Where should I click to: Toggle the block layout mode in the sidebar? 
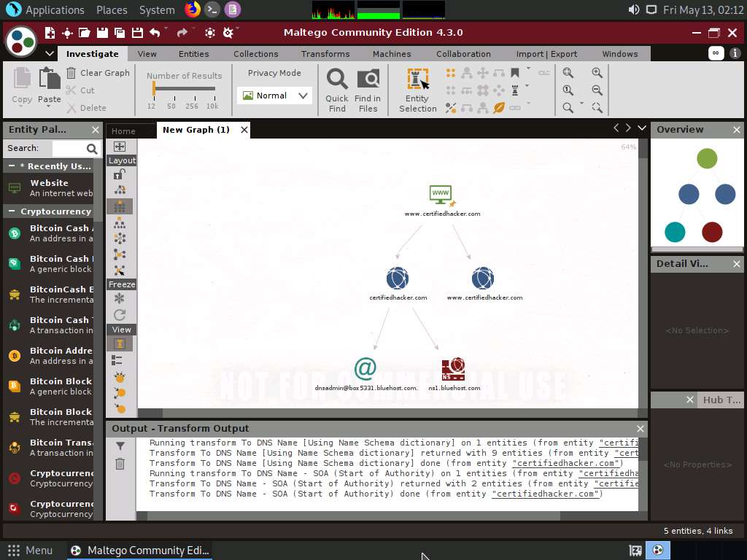pyautogui.click(x=120, y=206)
